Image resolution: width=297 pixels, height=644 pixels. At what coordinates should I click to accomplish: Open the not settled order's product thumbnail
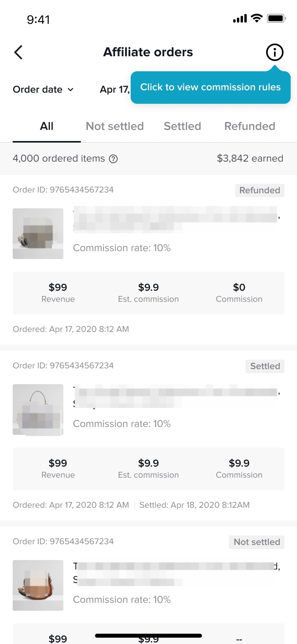click(38, 585)
